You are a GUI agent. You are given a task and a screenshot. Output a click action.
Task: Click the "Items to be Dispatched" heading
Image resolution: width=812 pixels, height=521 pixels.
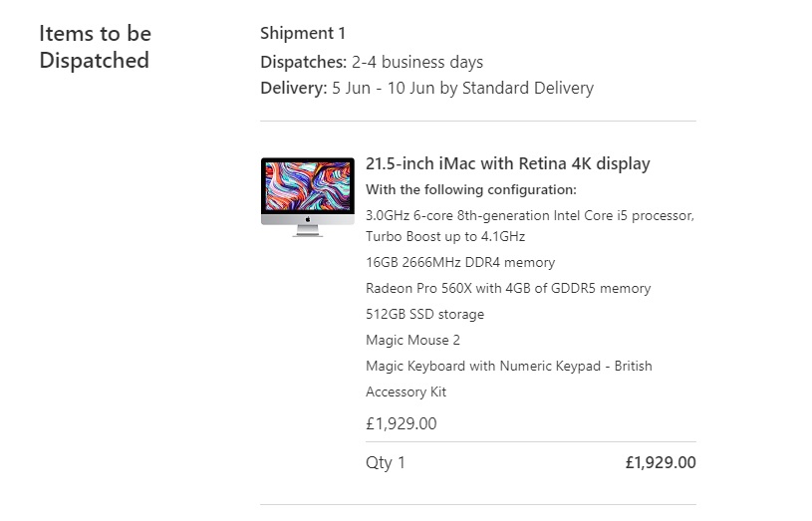pos(95,47)
